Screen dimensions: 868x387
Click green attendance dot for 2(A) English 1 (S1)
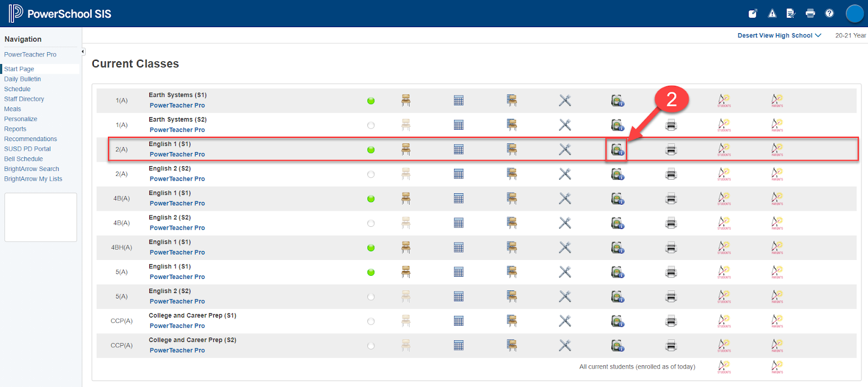click(x=371, y=150)
